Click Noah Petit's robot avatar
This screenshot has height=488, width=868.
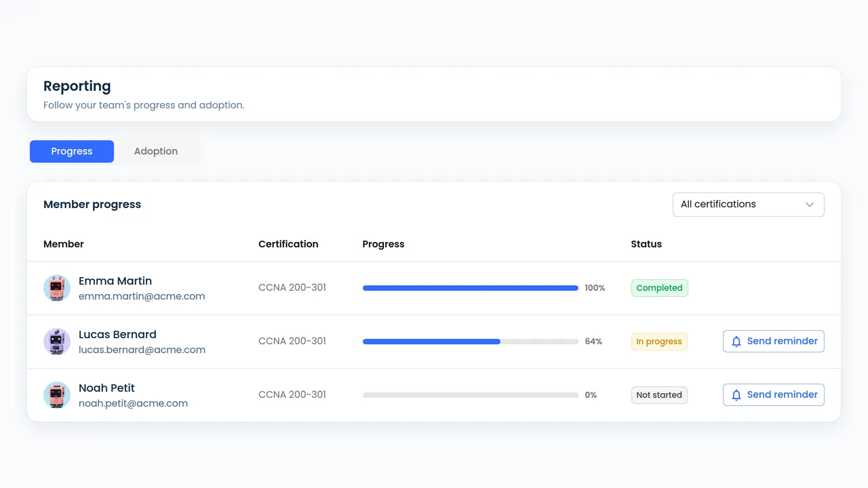pyautogui.click(x=57, y=395)
